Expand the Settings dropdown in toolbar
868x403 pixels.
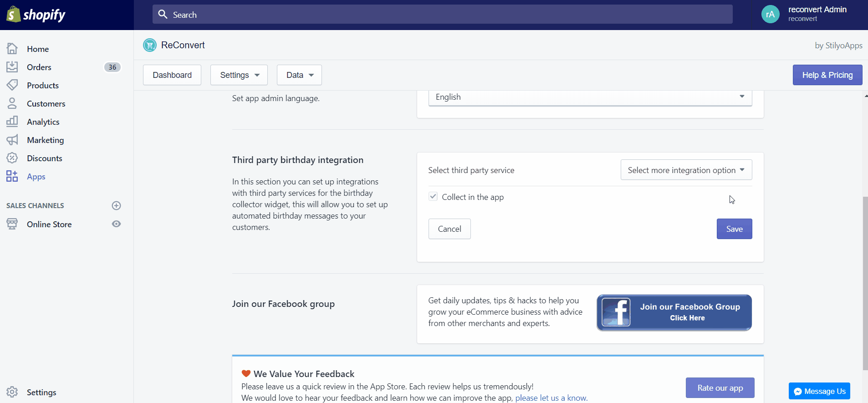(239, 75)
